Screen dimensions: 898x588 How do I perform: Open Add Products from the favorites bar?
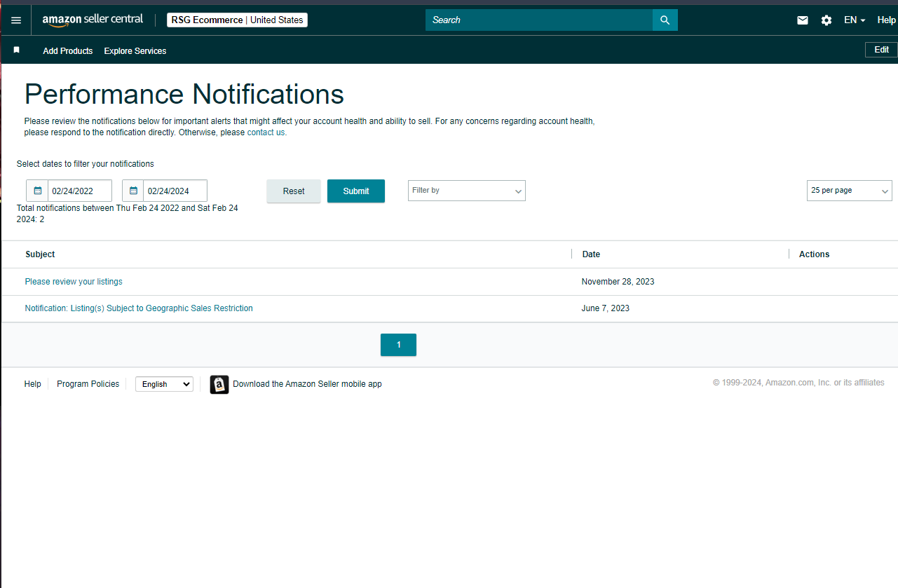click(68, 51)
